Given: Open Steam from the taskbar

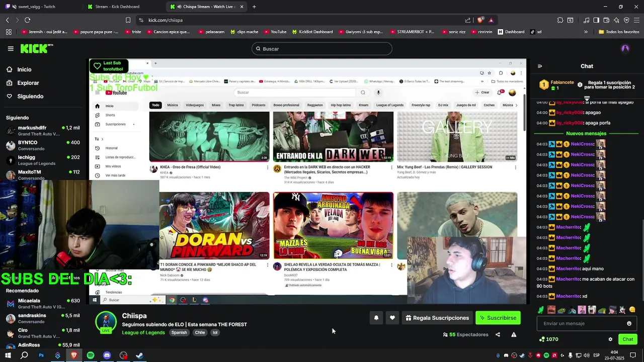Looking at the screenshot, I should tap(140, 355).
